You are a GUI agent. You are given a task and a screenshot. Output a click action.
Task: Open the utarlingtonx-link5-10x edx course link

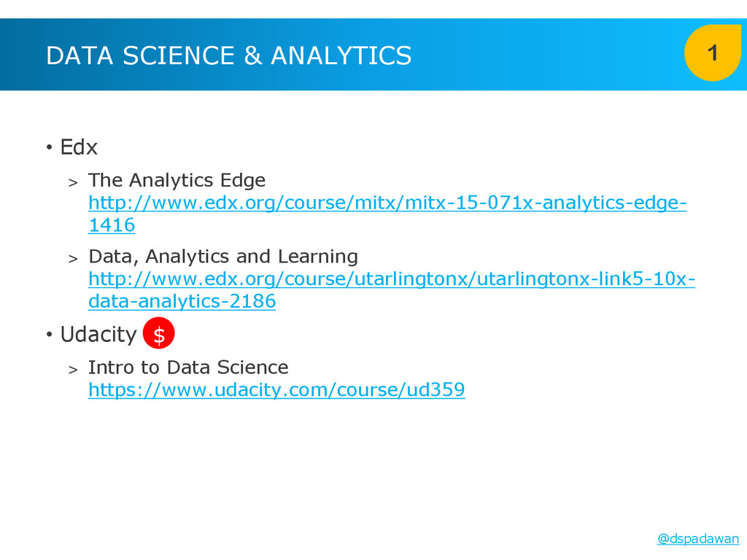391,279
